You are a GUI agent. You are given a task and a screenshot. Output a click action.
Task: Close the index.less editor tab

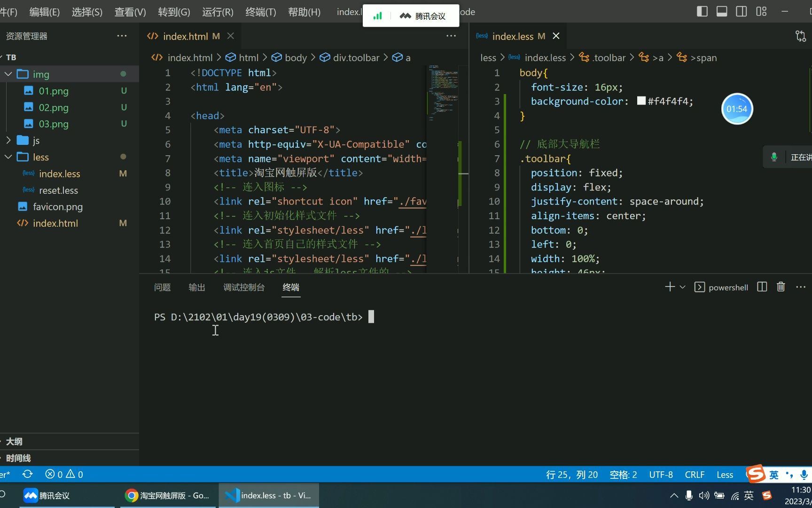(x=556, y=36)
